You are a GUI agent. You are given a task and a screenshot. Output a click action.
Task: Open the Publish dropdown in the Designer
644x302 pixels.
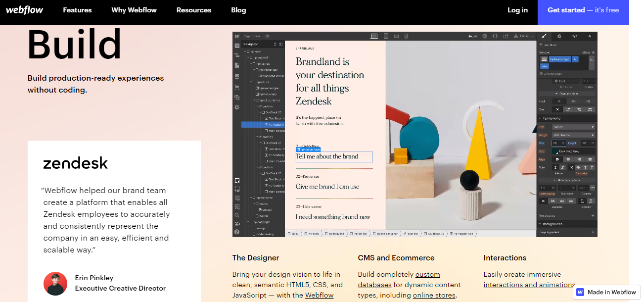tap(525, 36)
